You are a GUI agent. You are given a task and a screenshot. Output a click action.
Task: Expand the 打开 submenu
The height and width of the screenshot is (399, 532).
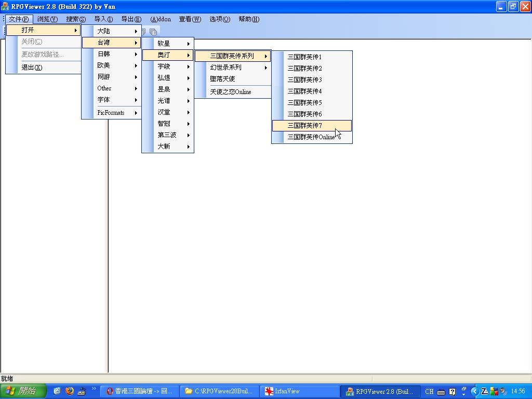[x=44, y=30]
